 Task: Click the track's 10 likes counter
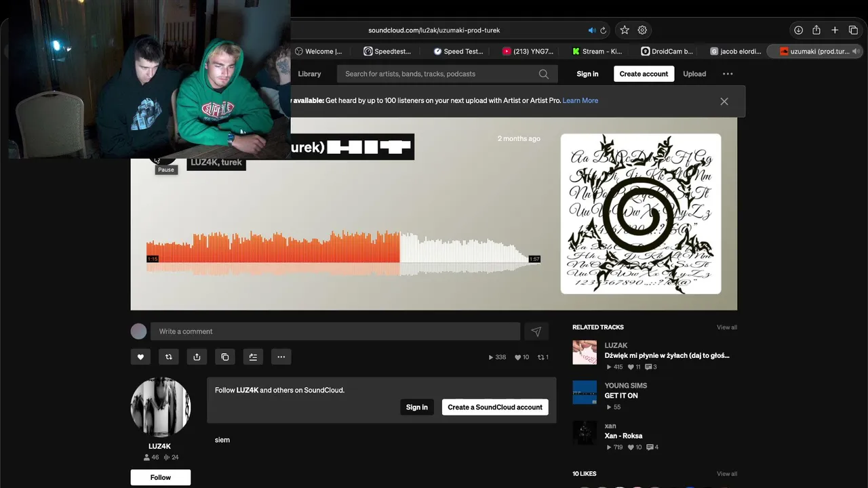(521, 357)
